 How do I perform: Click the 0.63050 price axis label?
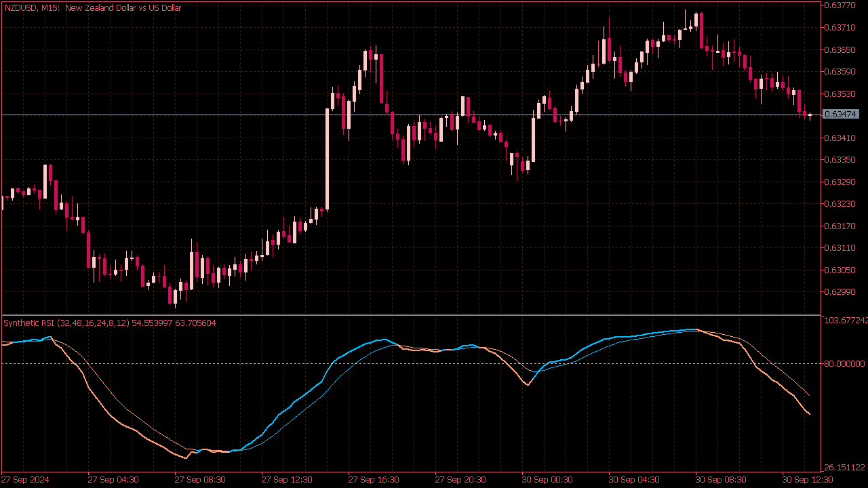[x=840, y=270]
